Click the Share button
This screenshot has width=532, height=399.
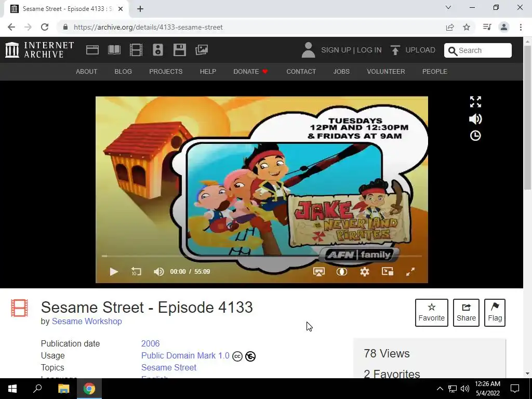point(466,312)
